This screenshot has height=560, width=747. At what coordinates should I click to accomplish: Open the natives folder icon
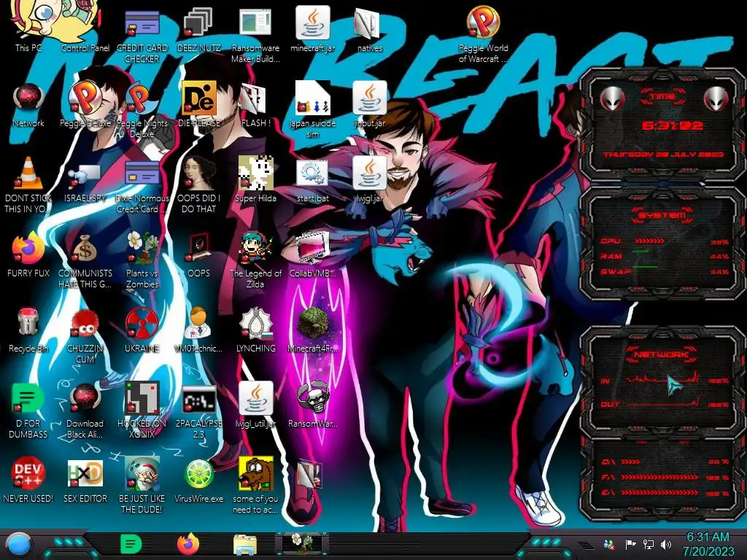tap(369, 28)
